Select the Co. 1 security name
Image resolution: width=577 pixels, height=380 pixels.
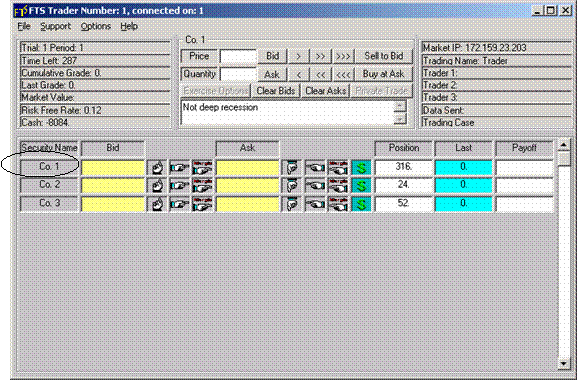(49, 167)
